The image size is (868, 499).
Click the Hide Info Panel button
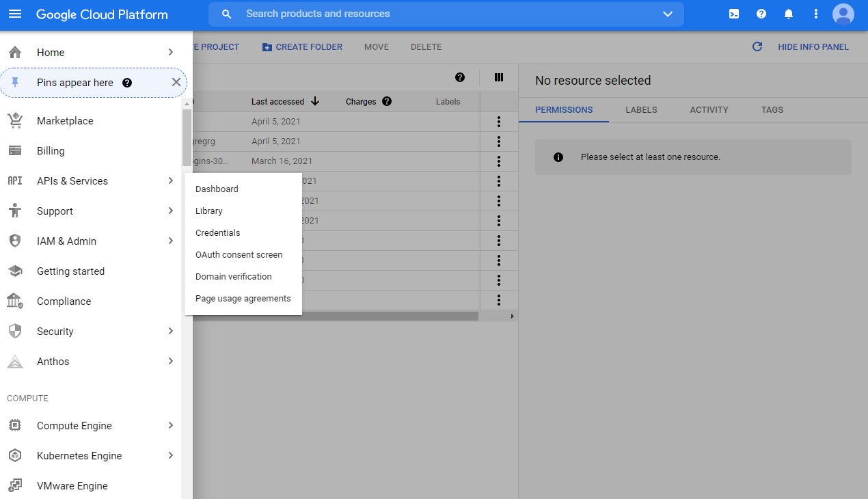tap(813, 47)
